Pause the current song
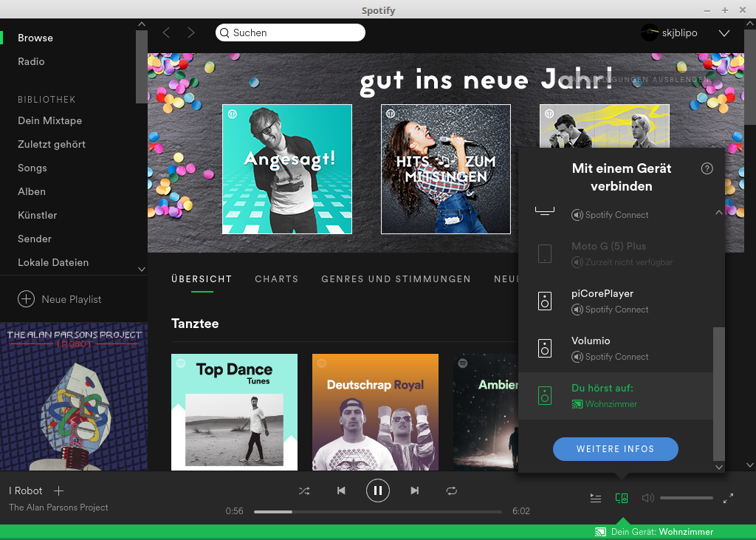This screenshot has width=756, height=540. click(377, 491)
